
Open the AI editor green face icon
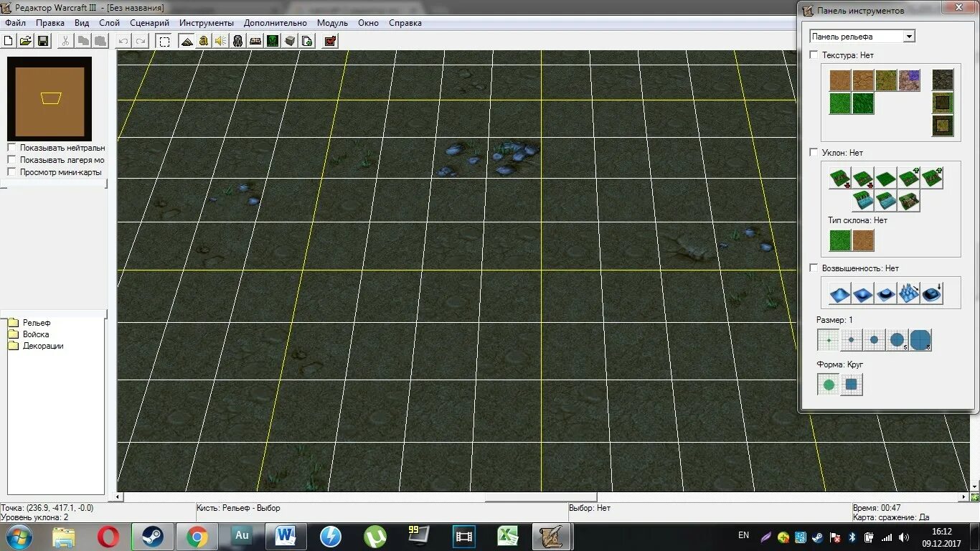(x=273, y=41)
